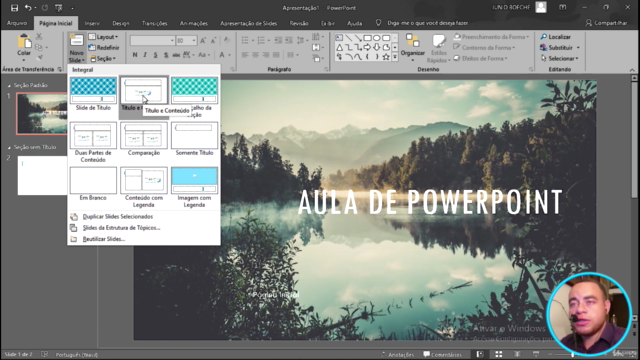Switch to the Transições tab
This screenshot has height=360, width=640.
(155, 23)
